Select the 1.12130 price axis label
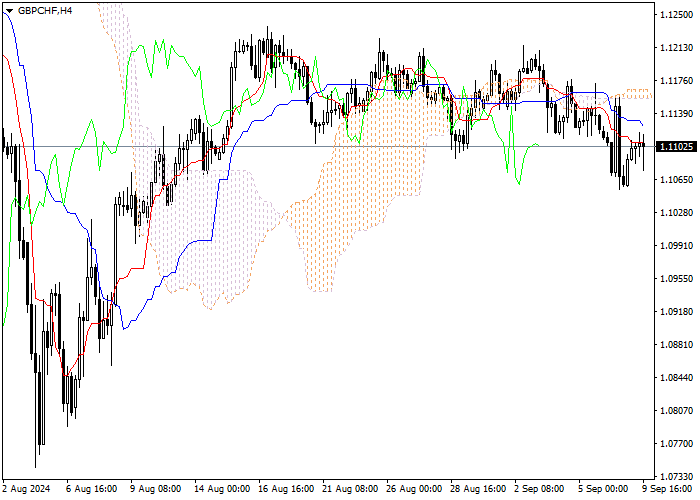700x500 pixels. (676, 48)
